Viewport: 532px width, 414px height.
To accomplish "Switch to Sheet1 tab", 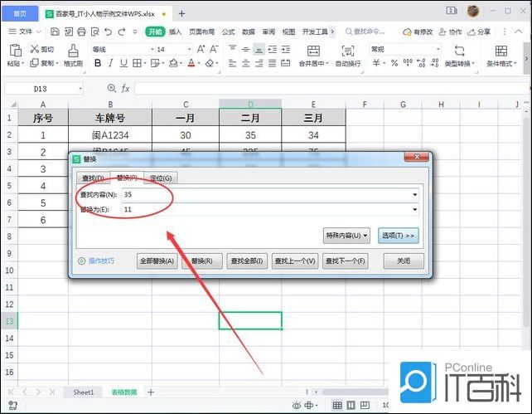I will tap(83, 392).
